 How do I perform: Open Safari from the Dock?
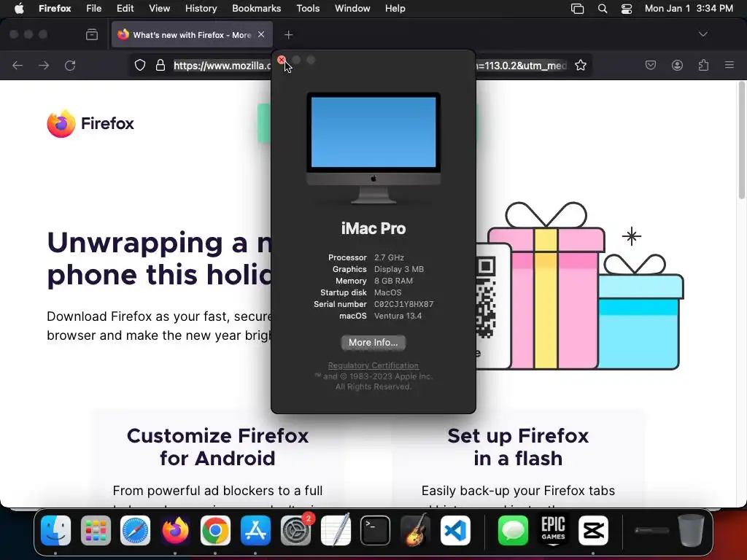(135, 530)
